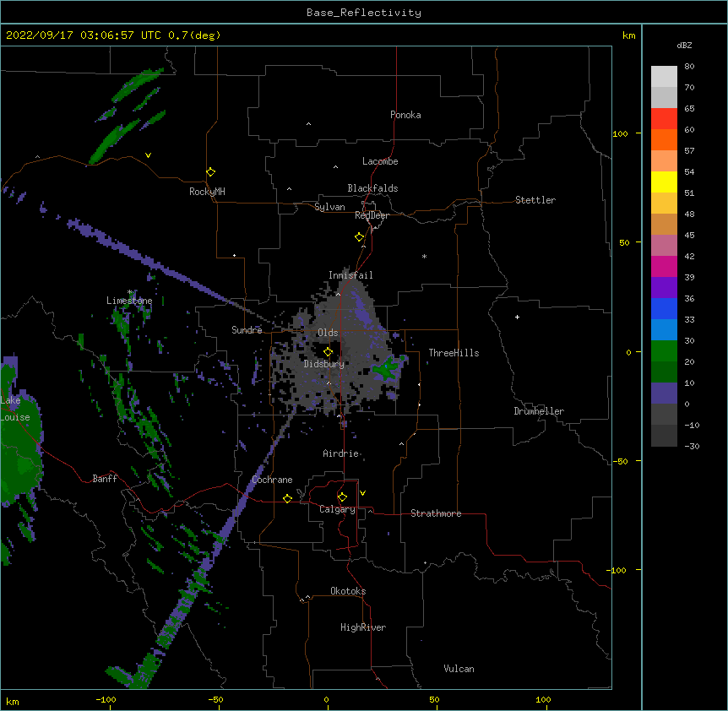Click the 100 tick on the right axis
The width and height of the screenshot is (728, 711).
click(x=620, y=133)
